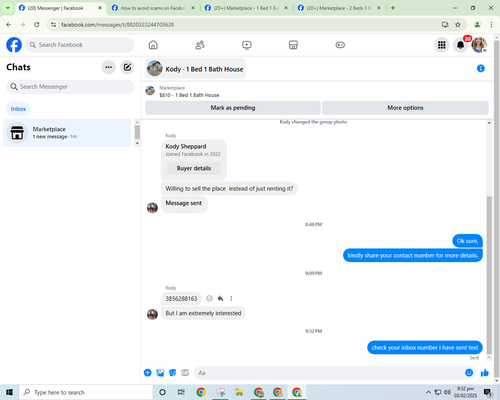Choose a sticker icon in composer
This screenshot has height=400, width=500.
pos(173,373)
